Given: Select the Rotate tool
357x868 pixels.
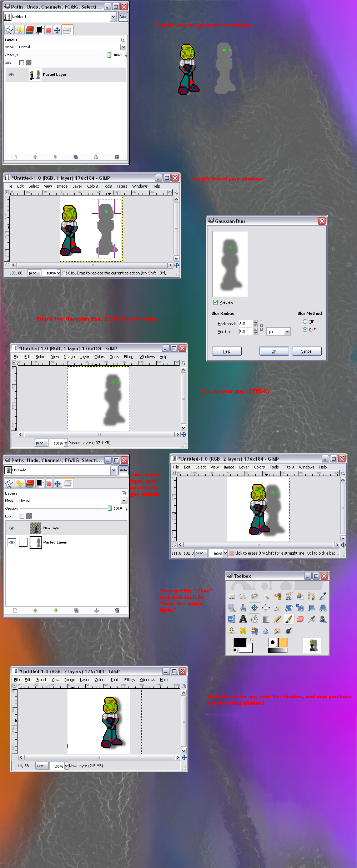Looking at the screenshot, I should (x=289, y=607).
